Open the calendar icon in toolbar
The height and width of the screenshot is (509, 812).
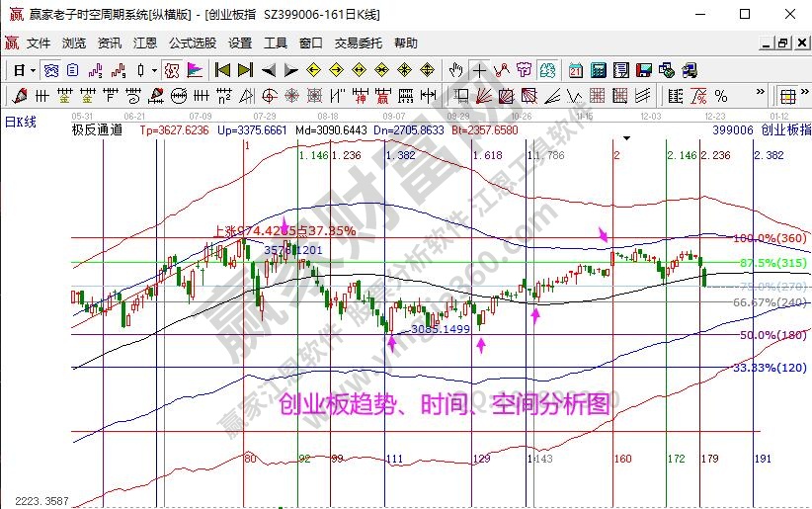(x=575, y=70)
